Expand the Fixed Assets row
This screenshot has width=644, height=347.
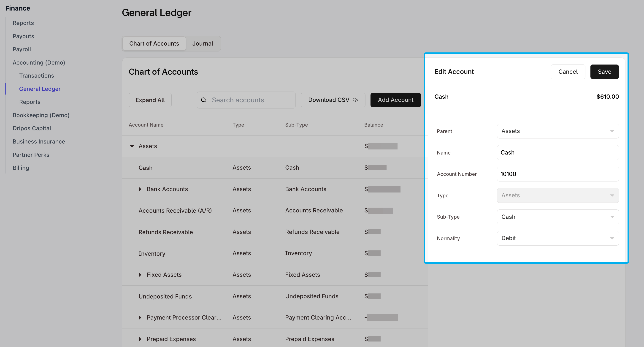click(x=140, y=275)
